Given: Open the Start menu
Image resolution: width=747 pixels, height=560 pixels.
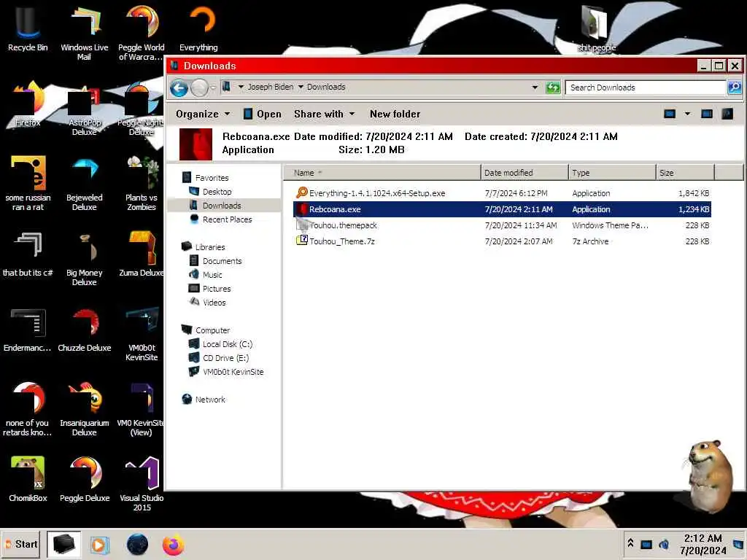Looking at the screenshot, I should pyautogui.click(x=21, y=544).
